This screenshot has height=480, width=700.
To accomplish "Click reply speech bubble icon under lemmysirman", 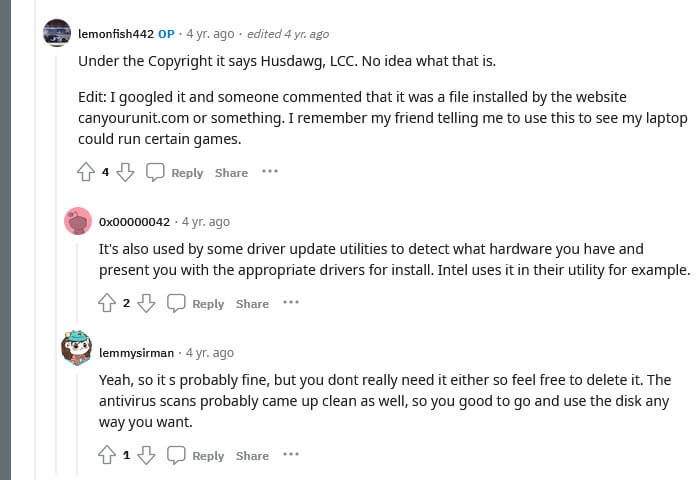I will click(x=176, y=455).
